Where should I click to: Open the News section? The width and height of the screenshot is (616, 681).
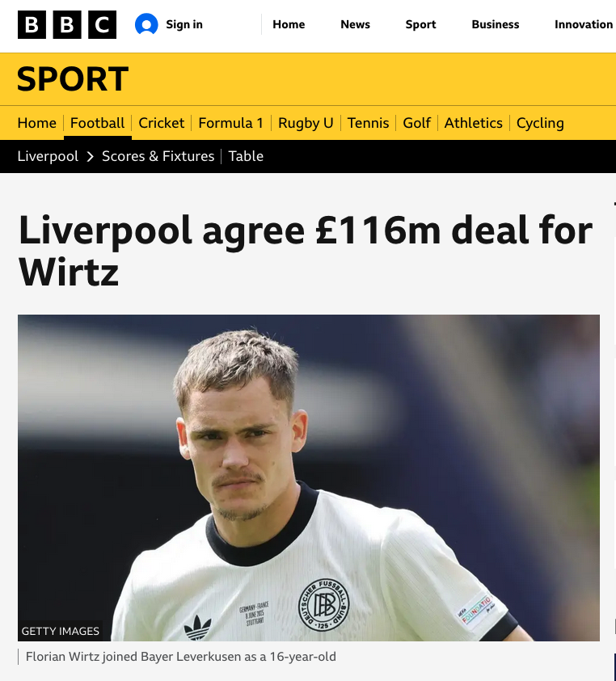[355, 24]
